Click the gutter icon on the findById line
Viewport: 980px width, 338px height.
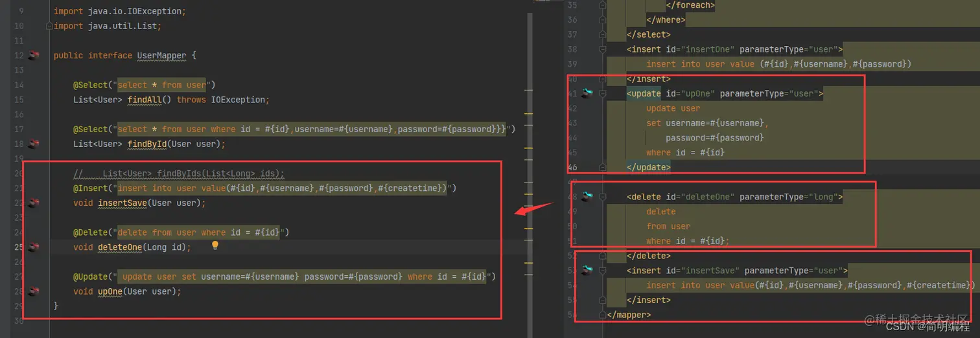coord(34,144)
